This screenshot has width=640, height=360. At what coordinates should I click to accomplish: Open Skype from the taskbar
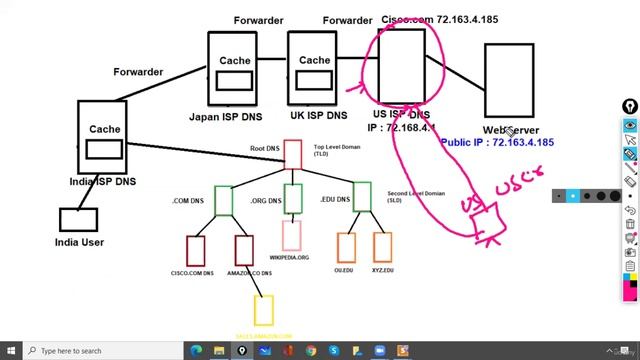click(334, 351)
